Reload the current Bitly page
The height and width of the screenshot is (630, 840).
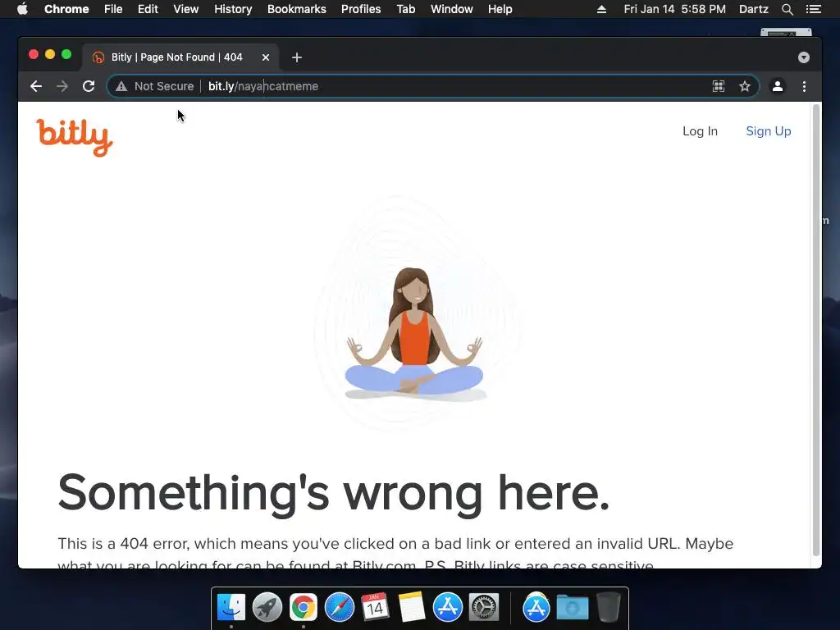click(x=89, y=86)
